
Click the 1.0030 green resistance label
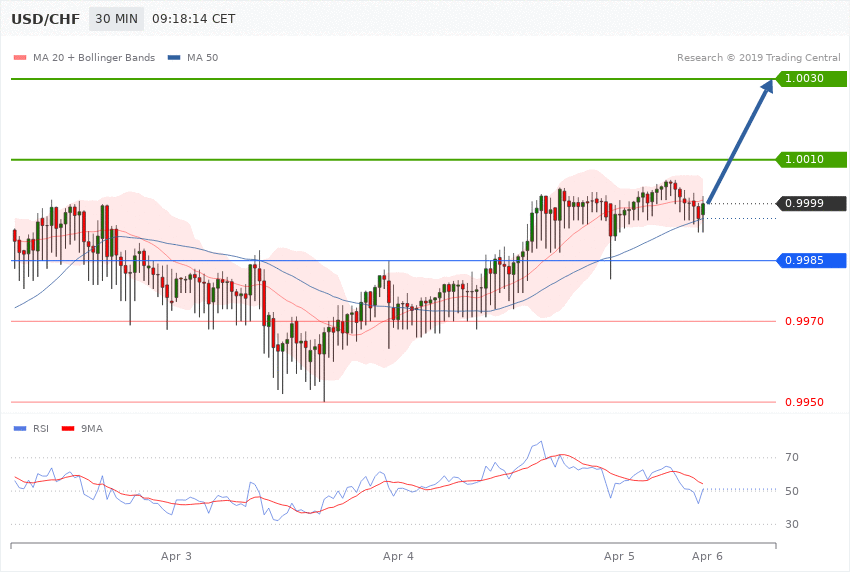pos(810,79)
